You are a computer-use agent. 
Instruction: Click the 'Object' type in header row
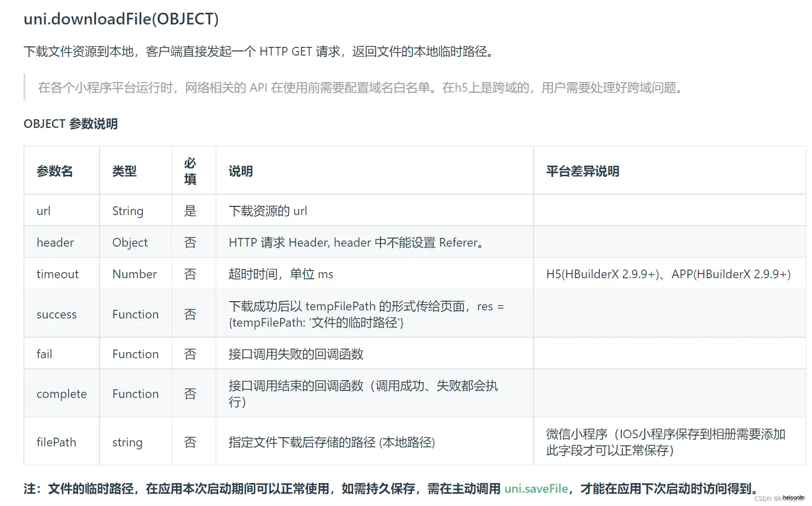(x=130, y=243)
